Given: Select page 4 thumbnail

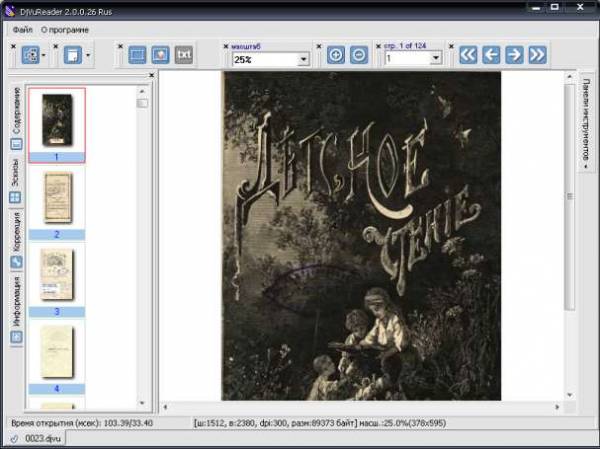Looking at the screenshot, I should point(57,359).
